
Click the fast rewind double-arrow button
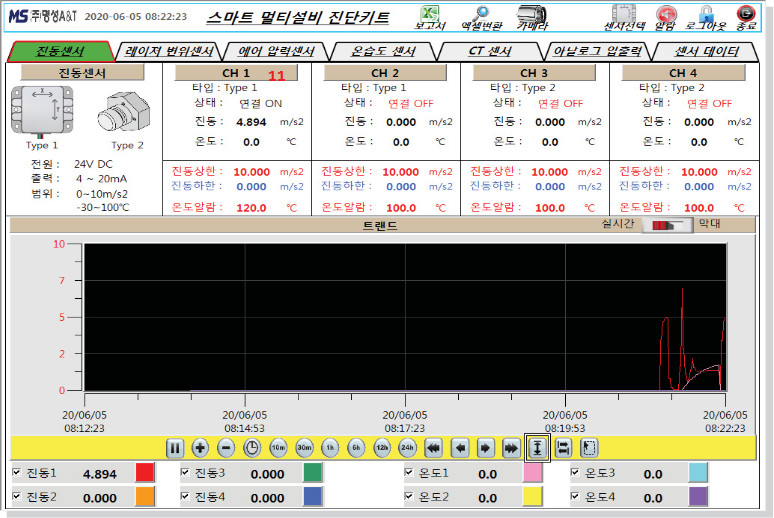pyautogui.click(x=433, y=448)
